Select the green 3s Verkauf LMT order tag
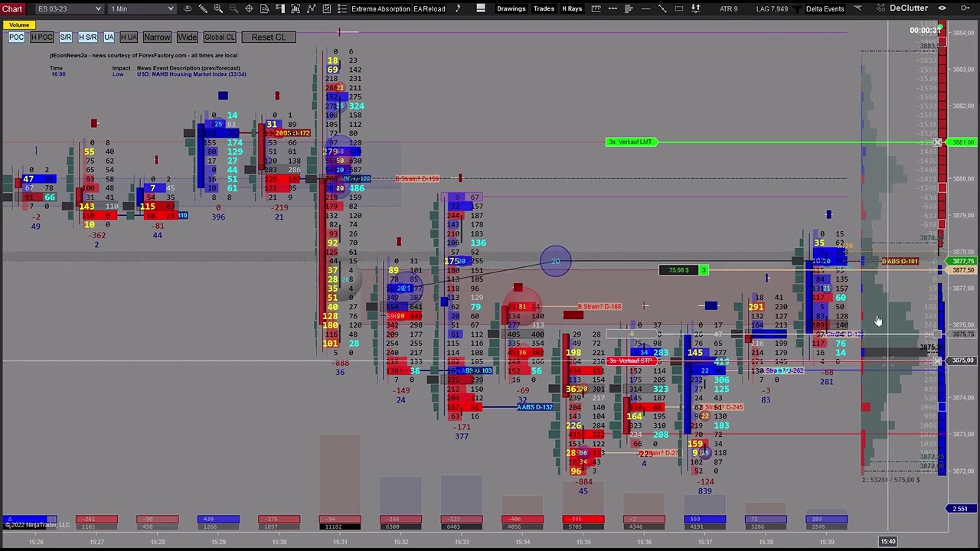This screenshot has width=980, height=551. pos(630,142)
